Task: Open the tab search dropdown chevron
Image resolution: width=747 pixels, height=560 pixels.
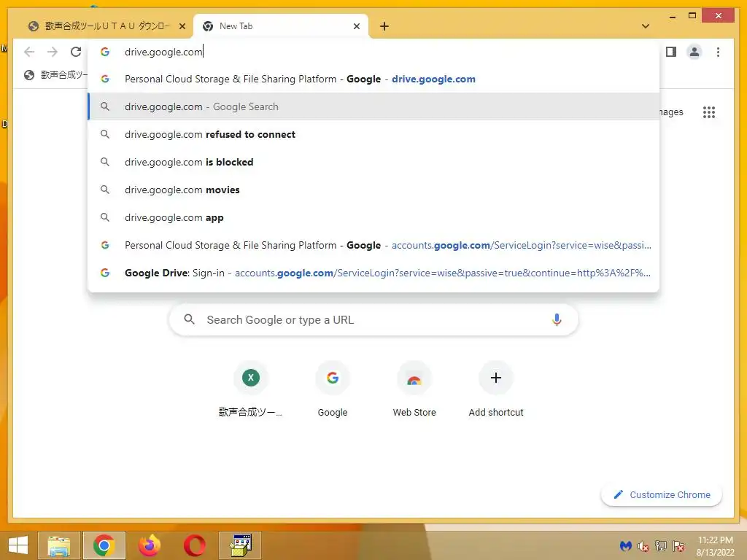Action: 646,26
